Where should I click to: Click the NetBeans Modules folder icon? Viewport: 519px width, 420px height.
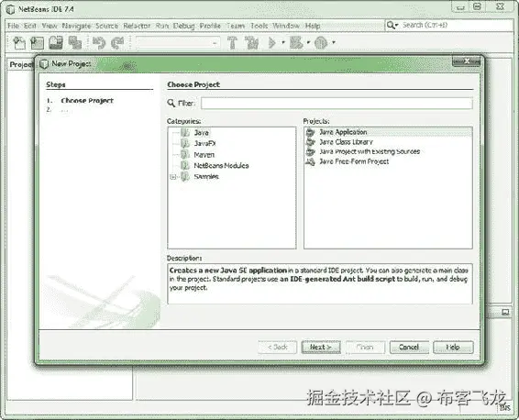(x=185, y=166)
